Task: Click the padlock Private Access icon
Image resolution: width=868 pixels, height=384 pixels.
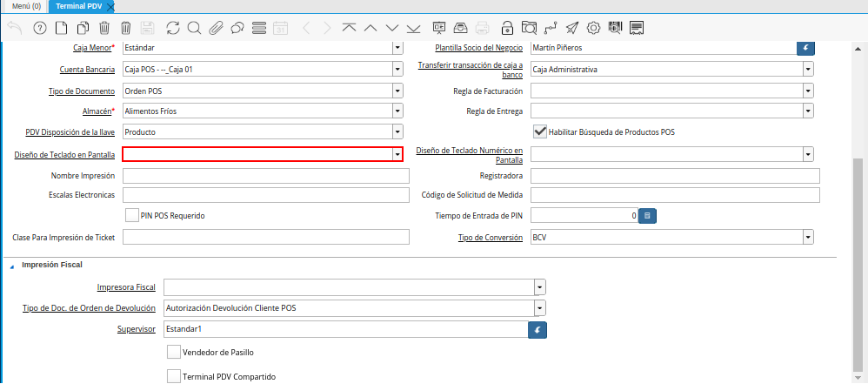Action: point(506,28)
